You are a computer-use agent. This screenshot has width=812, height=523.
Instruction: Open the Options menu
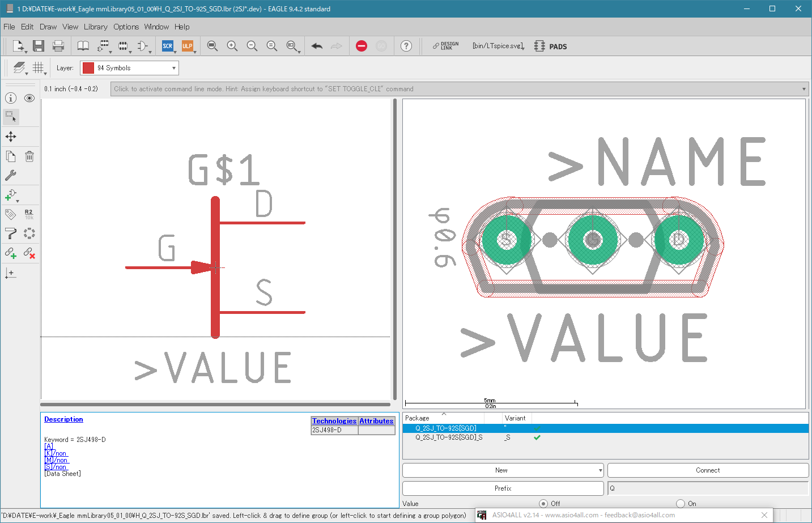[x=126, y=27]
